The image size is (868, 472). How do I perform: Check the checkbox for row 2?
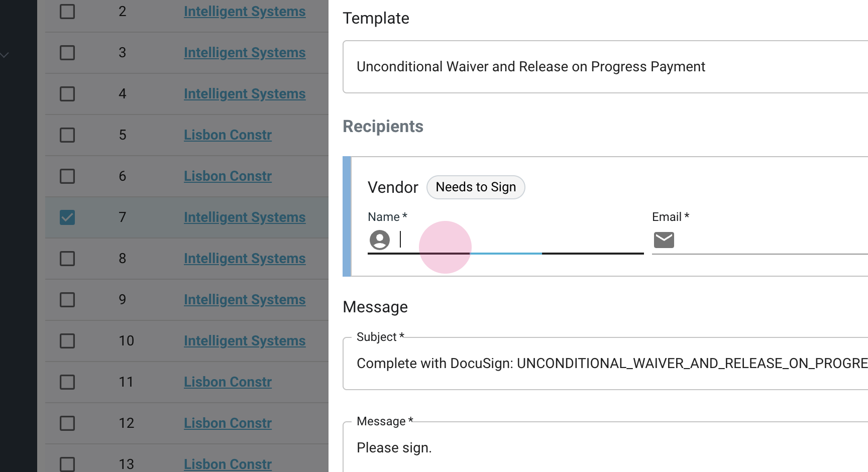[67, 12]
